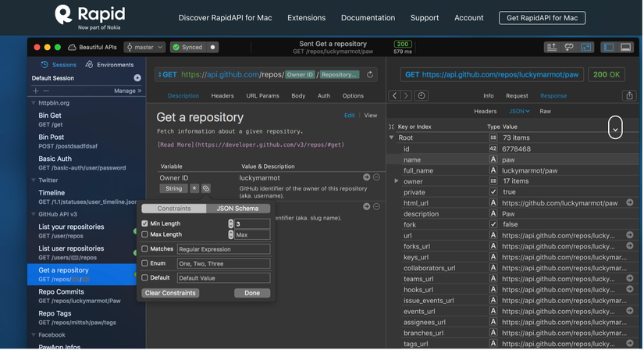The height and width of the screenshot is (350, 644).
Task: Click the constraints link icon next to star
Action: [206, 188]
